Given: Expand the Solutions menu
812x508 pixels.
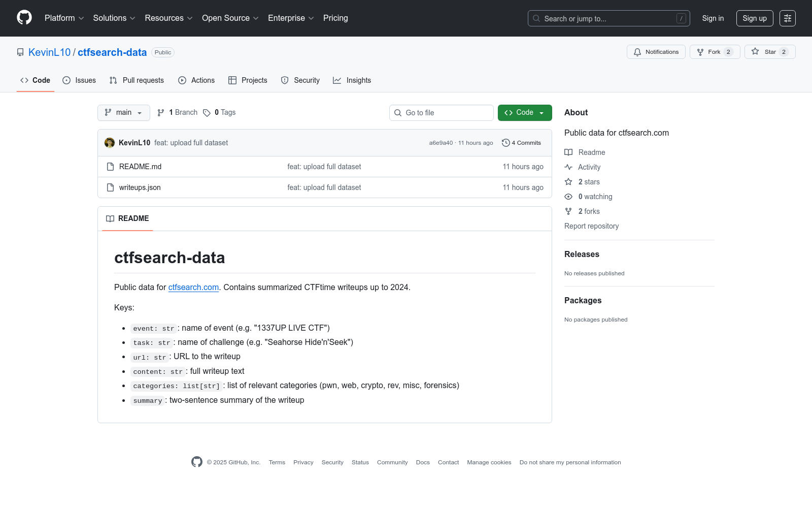Looking at the screenshot, I should pos(114,18).
